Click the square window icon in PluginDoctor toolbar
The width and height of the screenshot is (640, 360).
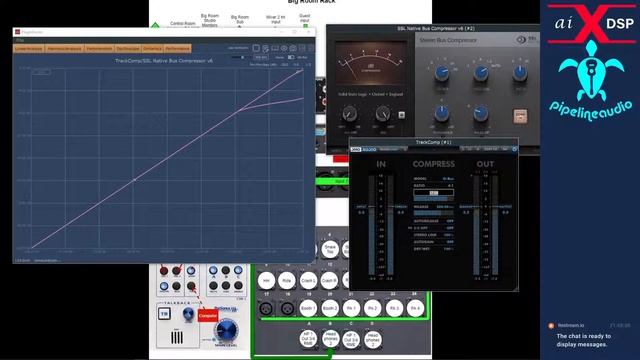(x=256, y=49)
